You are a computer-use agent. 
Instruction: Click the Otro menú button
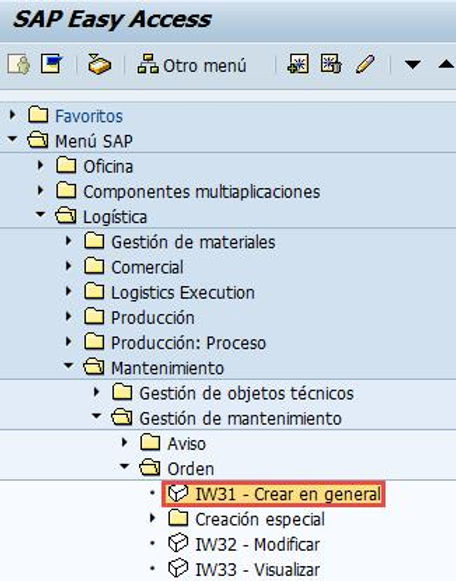pyautogui.click(x=192, y=65)
